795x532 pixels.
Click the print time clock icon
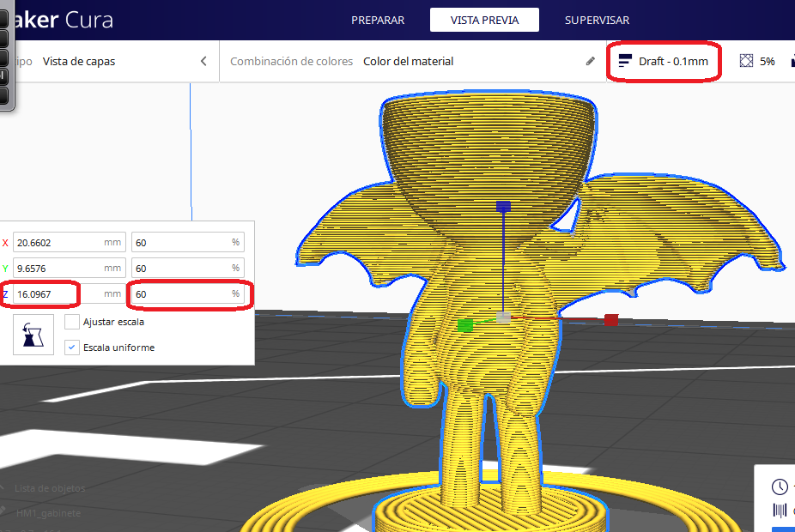780,487
